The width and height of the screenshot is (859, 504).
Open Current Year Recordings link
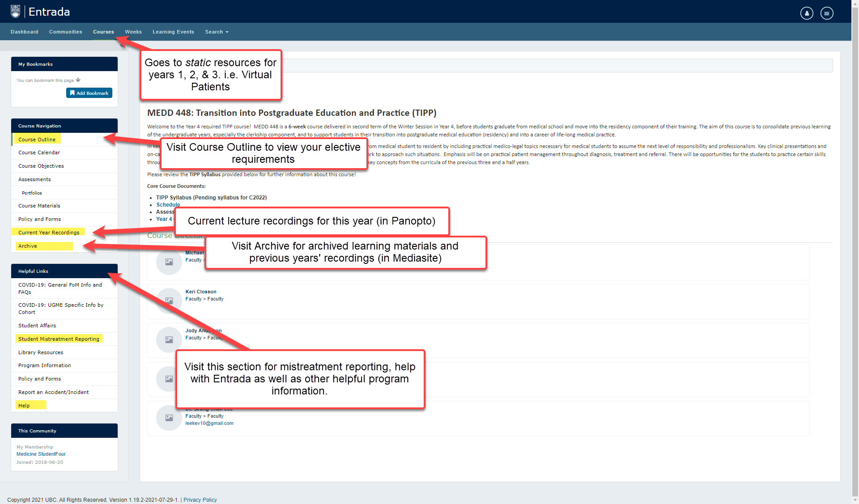49,233
